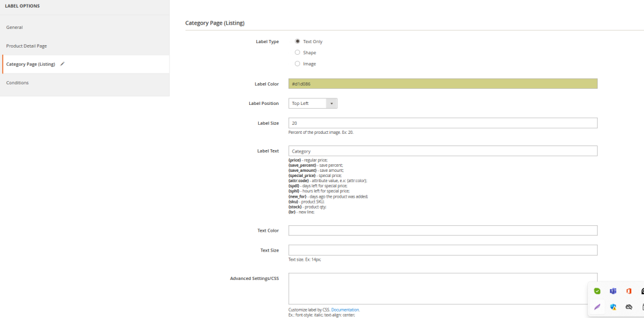The width and height of the screenshot is (644, 318).
Task: Click the purple feather tray icon
Action: pyautogui.click(x=597, y=306)
